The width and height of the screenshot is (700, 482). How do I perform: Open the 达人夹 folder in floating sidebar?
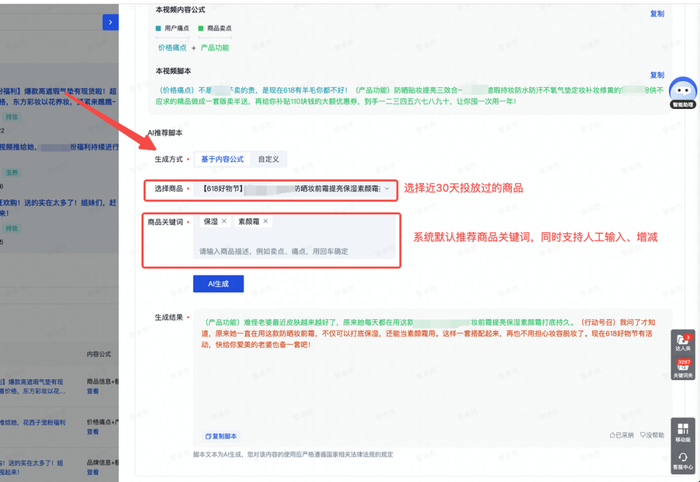tap(683, 342)
